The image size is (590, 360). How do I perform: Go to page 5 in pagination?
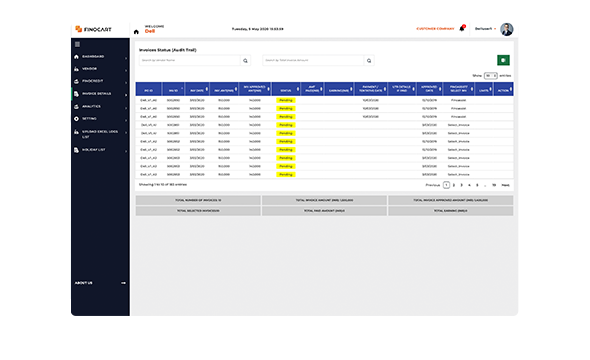coord(477,185)
